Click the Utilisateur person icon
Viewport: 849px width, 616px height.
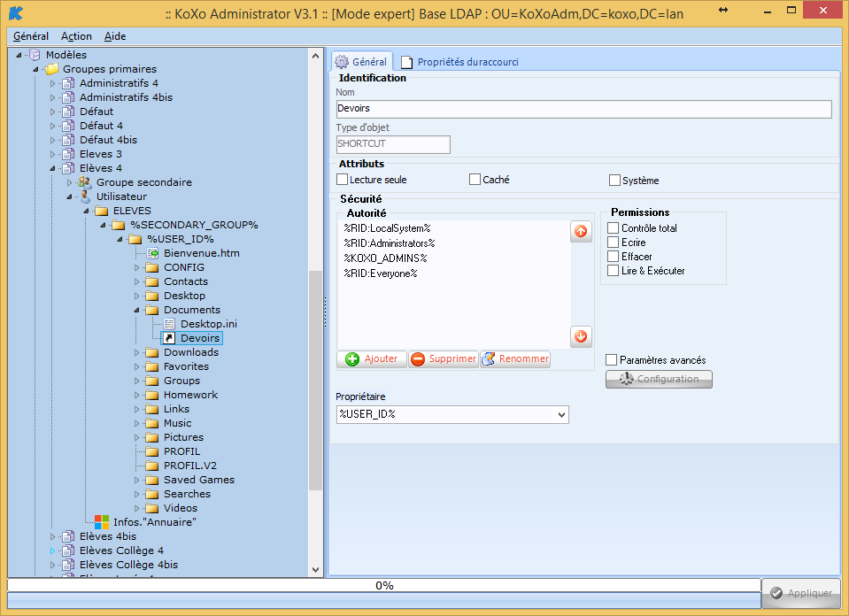click(x=85, y=196)
